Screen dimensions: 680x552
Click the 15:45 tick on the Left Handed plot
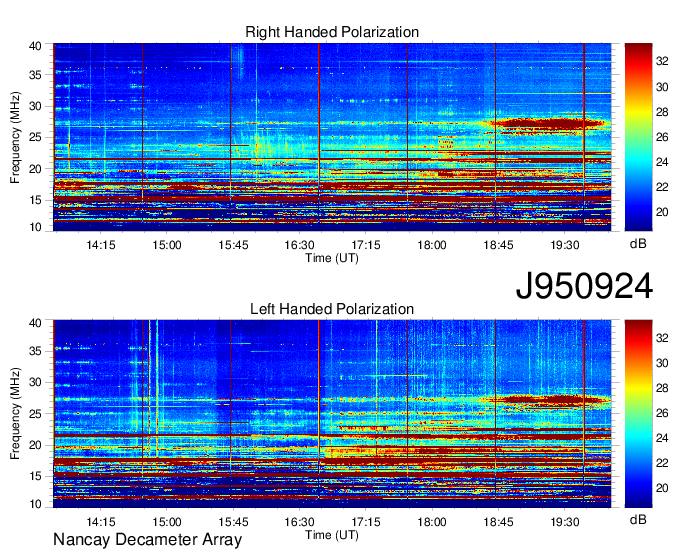pyautogui.click(x=233, y=522)
